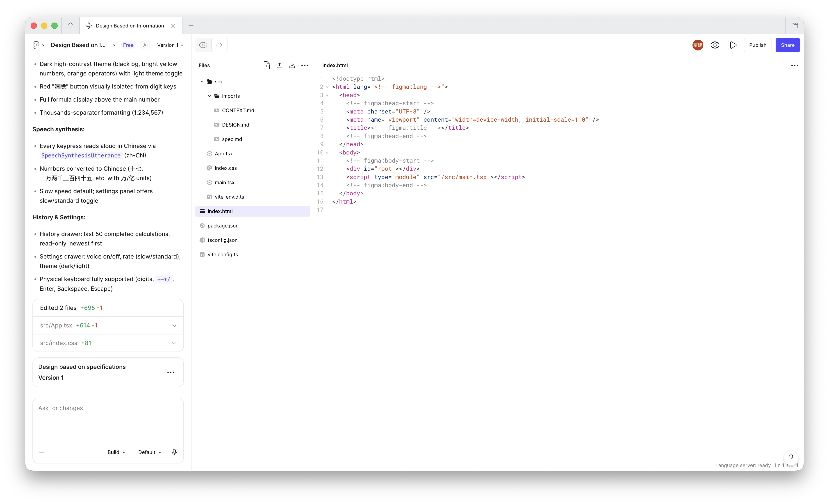Open the settings gear icon in top bar
The height and width of the screenshot is (504, 829).
click(x=715, y=45)
